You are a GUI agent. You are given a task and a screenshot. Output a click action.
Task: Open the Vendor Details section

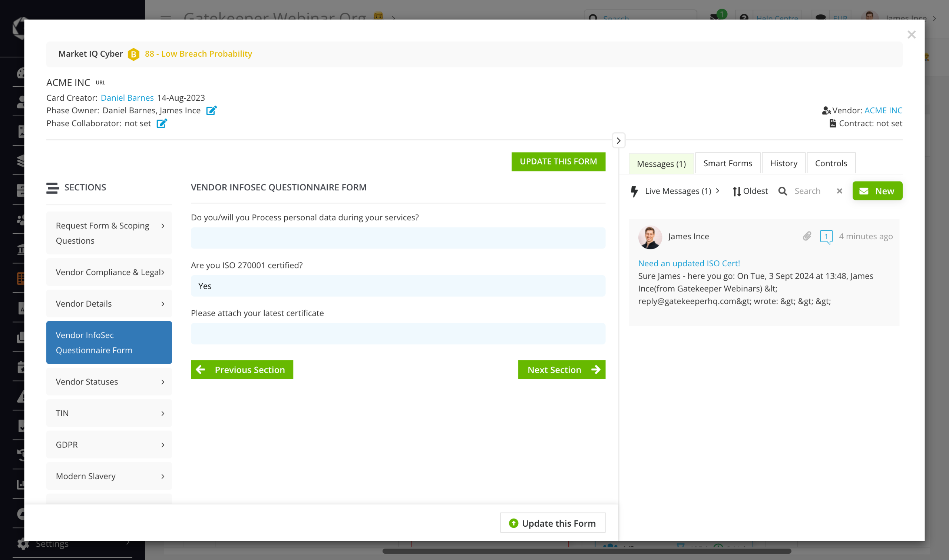click(x=109, y=304)
